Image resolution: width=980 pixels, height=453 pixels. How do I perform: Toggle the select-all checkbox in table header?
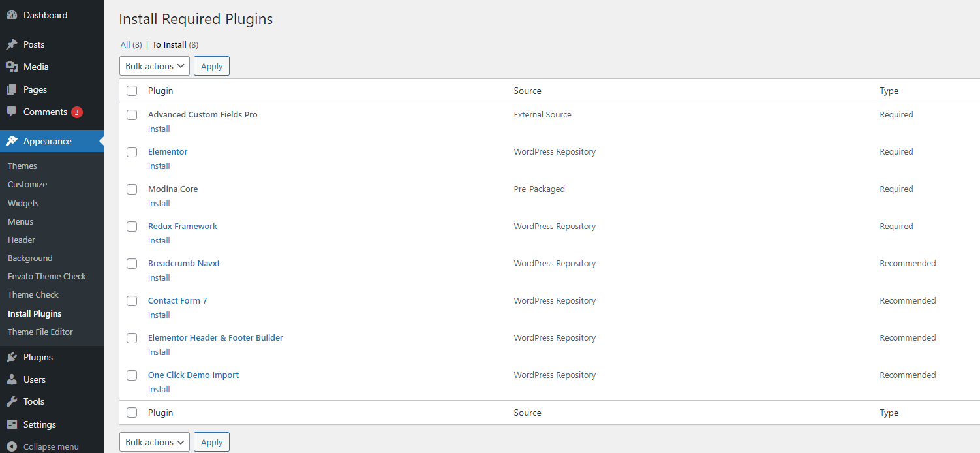coord(132,91)
